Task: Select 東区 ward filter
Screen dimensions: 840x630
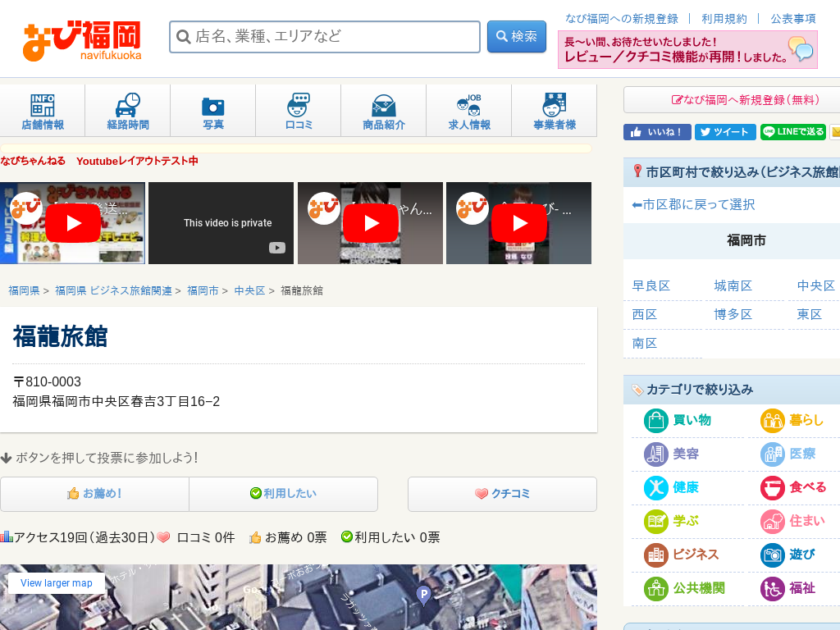Action: [x=809, y=314]
